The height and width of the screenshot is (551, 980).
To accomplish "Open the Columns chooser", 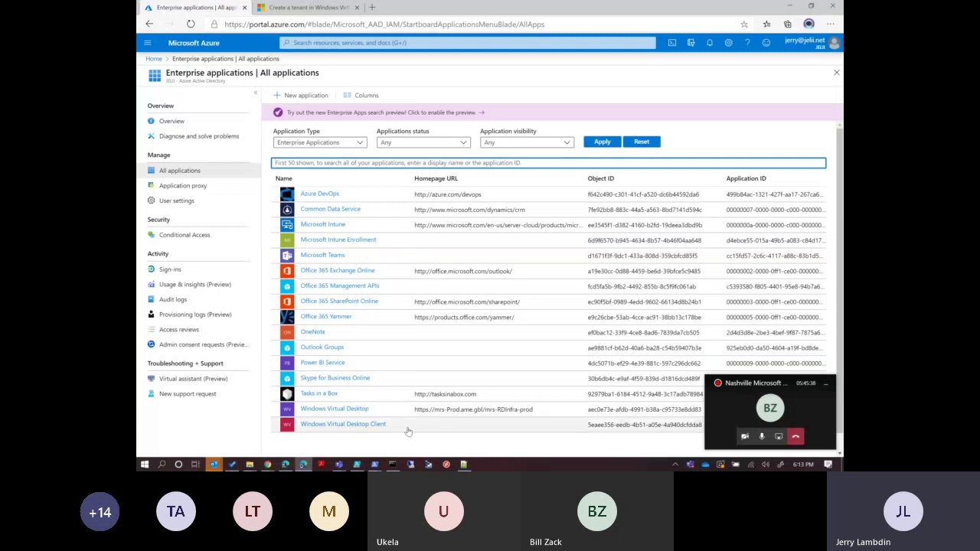I will [361, 96].
